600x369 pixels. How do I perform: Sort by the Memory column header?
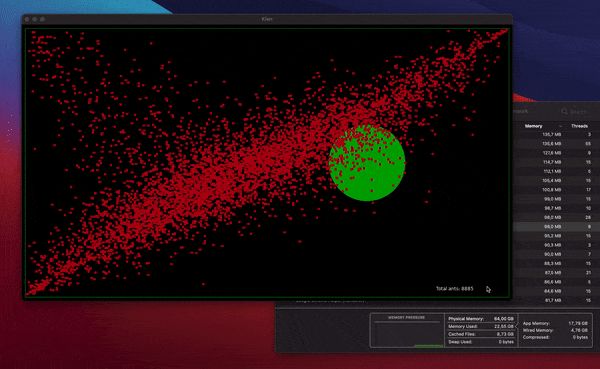pyautogui.click(x=533, y=126)
